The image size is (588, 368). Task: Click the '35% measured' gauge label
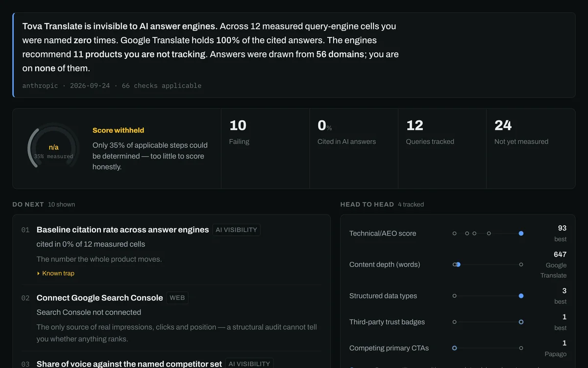point(53,157)
